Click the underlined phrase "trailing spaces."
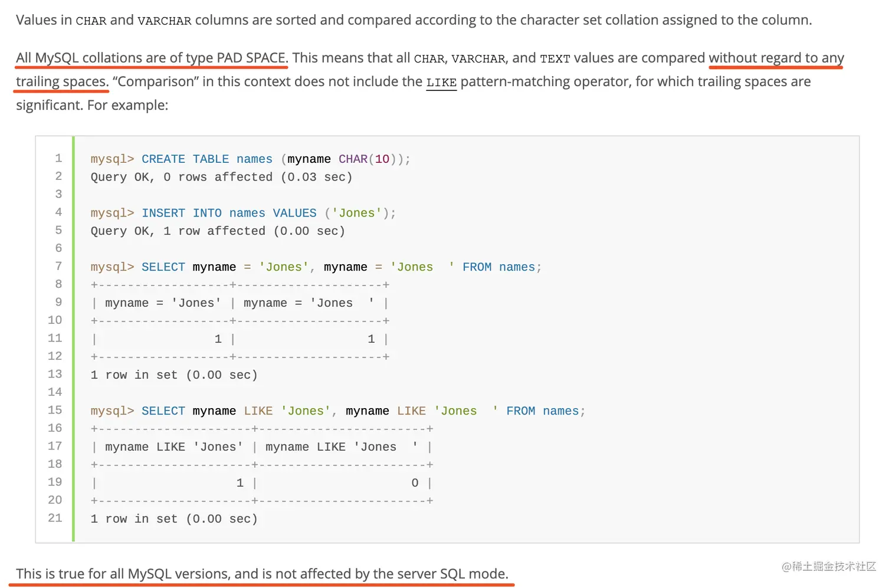892x588 pixels. pos(63,81)
